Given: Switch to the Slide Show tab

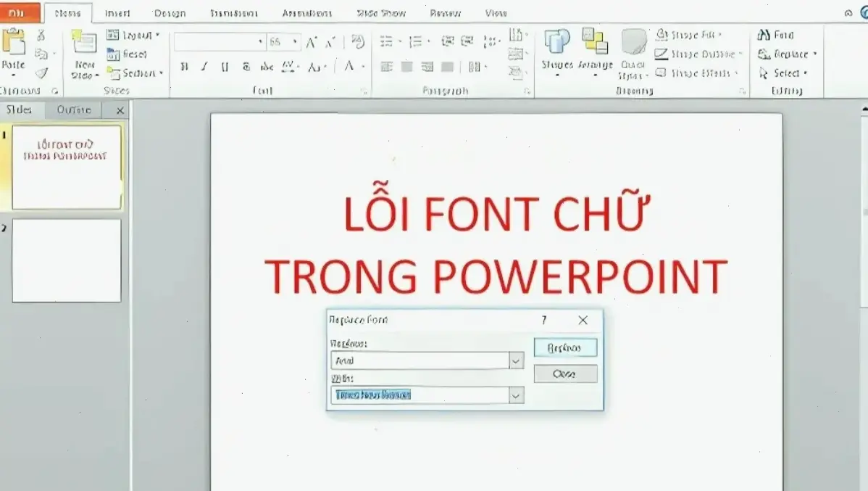Looking at the screenshot, I should tap(381, 13).
